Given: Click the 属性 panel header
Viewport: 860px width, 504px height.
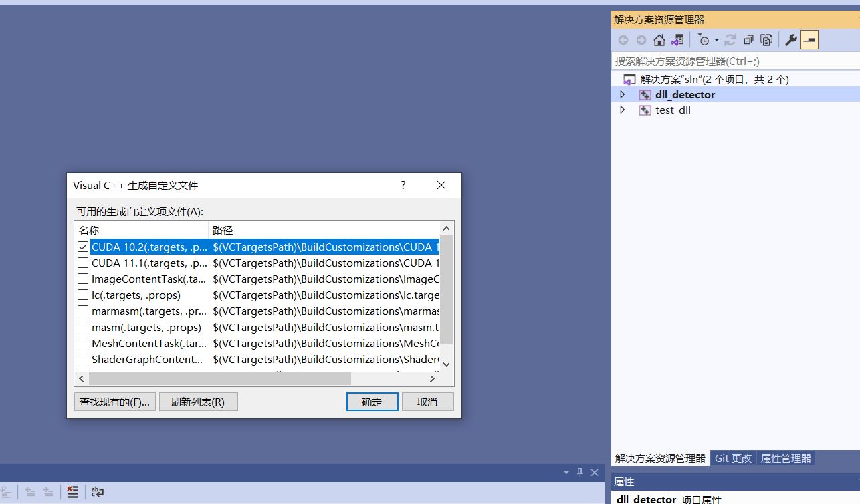Looking at the screenshot, I should point(736,481).
